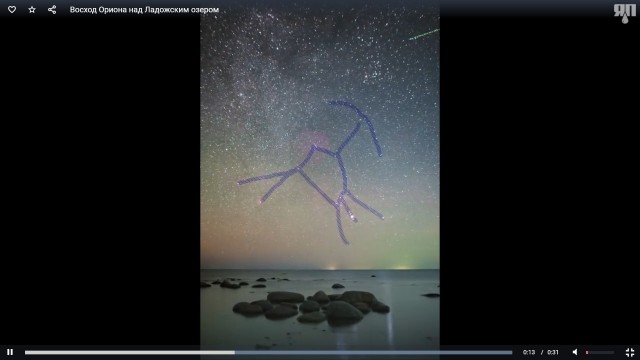Add video to favorites with star icon

coord(32,9)
